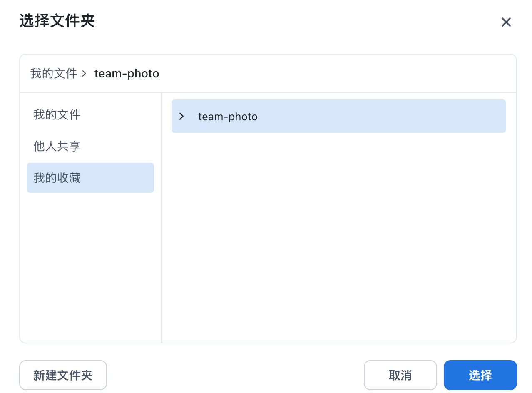Select the team-photo folder name

pyautogui.click(x=228, y=117)
